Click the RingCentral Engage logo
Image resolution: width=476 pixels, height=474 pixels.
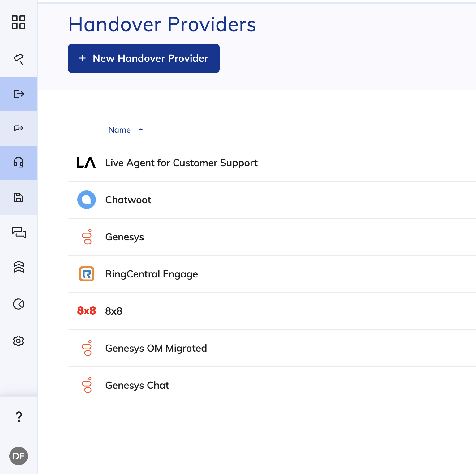87,274
